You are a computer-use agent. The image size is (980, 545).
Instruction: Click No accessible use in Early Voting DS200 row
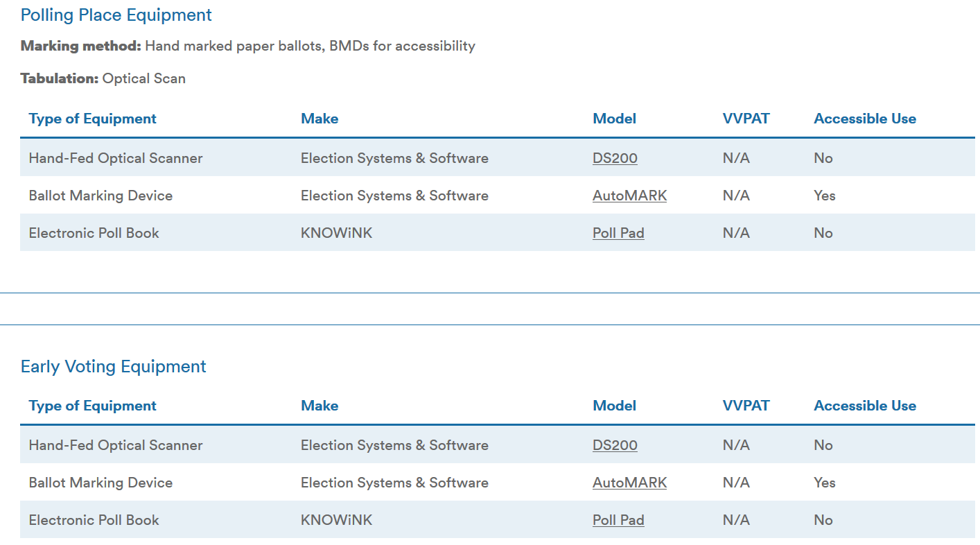point(823,445)
